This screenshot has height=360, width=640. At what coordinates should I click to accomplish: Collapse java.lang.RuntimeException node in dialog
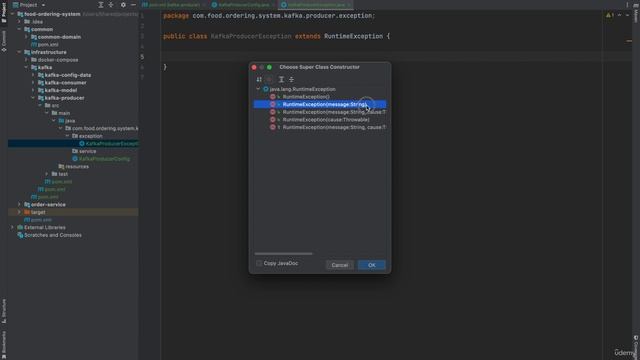tap(258, 89)
